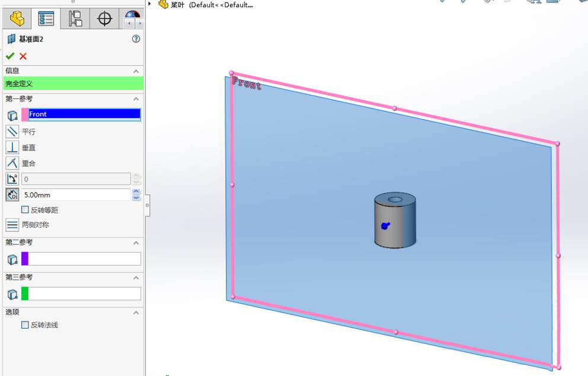Select the 平行 parallel constraint icon
588x376 pixels.
[x=12, y=131]
